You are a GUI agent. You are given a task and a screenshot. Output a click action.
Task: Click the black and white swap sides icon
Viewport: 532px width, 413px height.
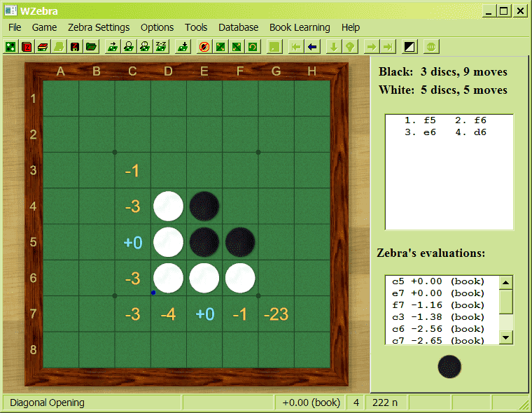click(410, 47)
